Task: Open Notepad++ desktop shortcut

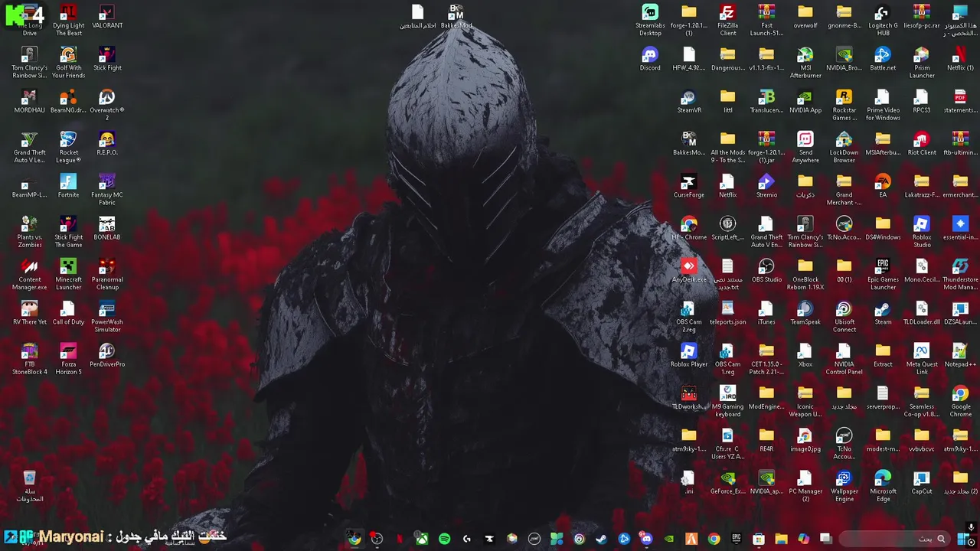Action: [960, 355]
